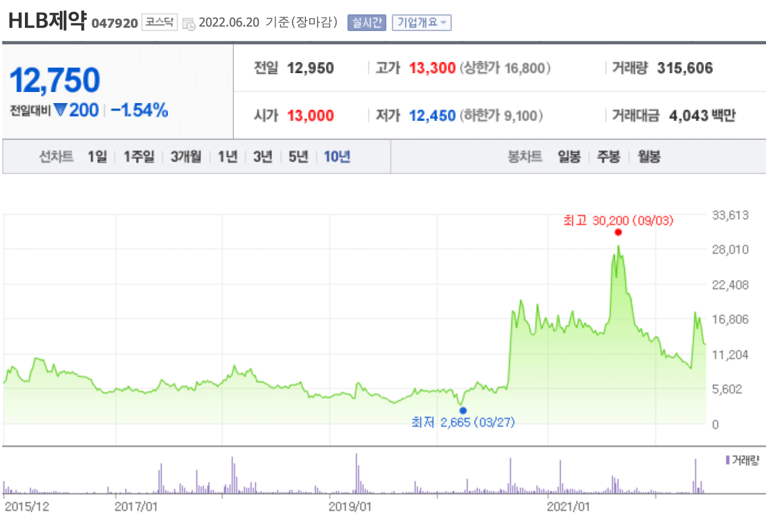Switch to the 3개월 chart period
This screenshot has width=766, height=532.
coord(186,157)
